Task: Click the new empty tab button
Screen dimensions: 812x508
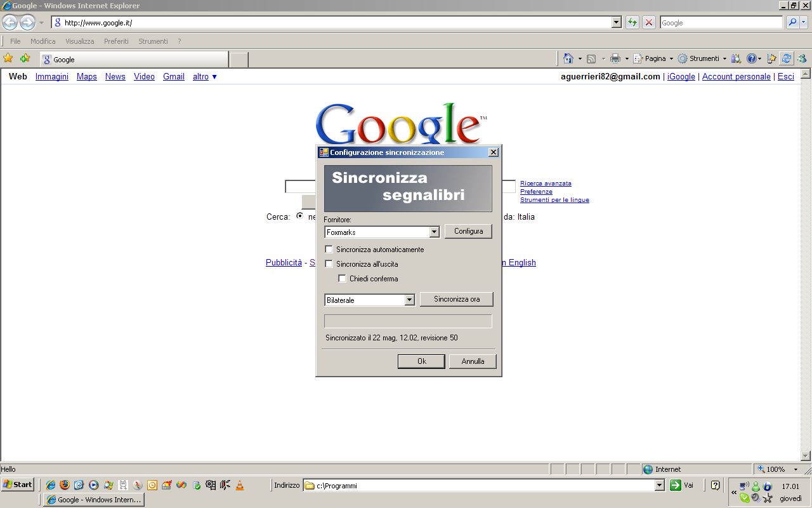Action: point(239,60)
